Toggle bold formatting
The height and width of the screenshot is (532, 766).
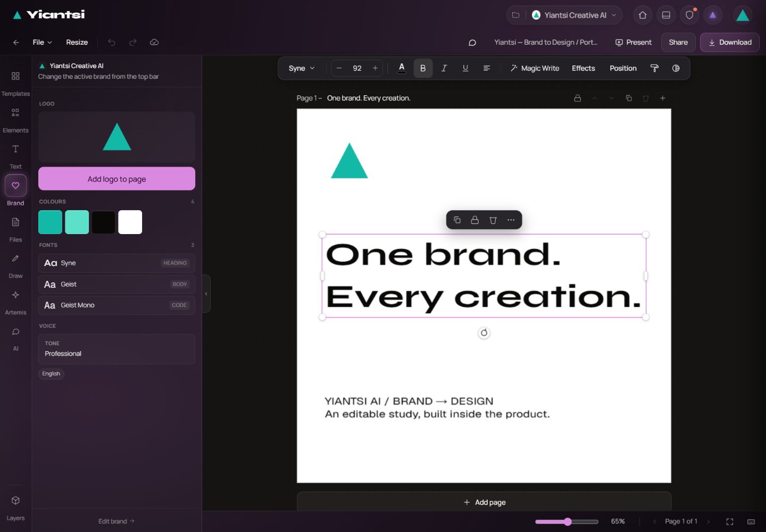pyautogui.click(x=423, y=68)
